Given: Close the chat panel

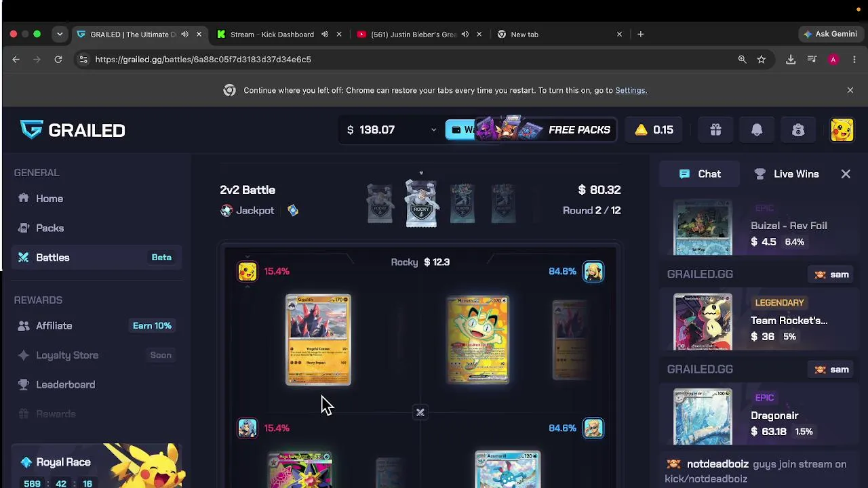Looking at the screenshot, I should point(846,174).
